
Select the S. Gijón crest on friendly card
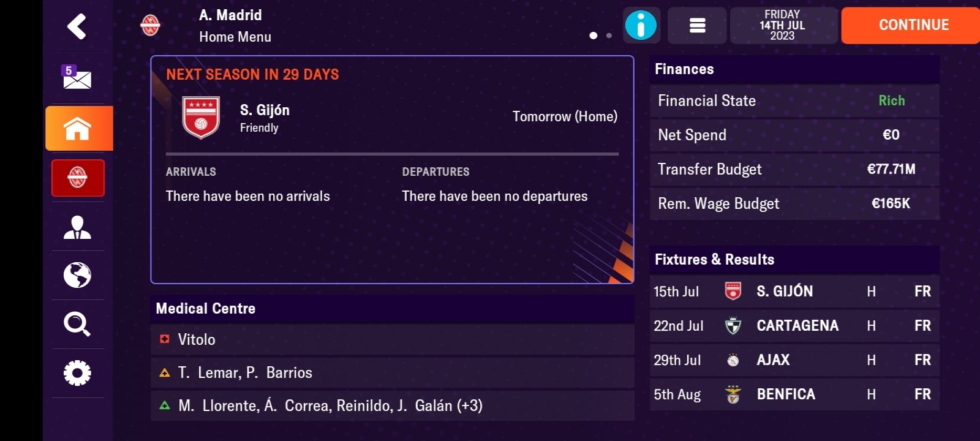[x=201, y=117]
